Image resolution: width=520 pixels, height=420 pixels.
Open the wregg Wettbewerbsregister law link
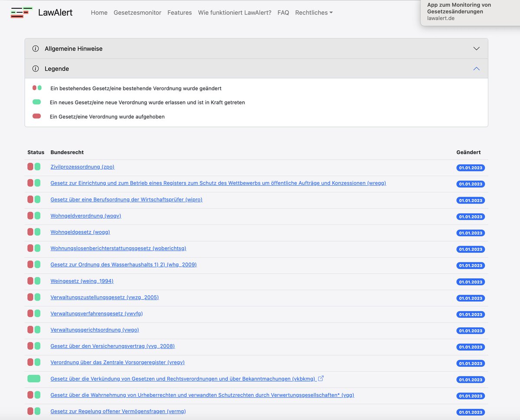pos(218,183)
